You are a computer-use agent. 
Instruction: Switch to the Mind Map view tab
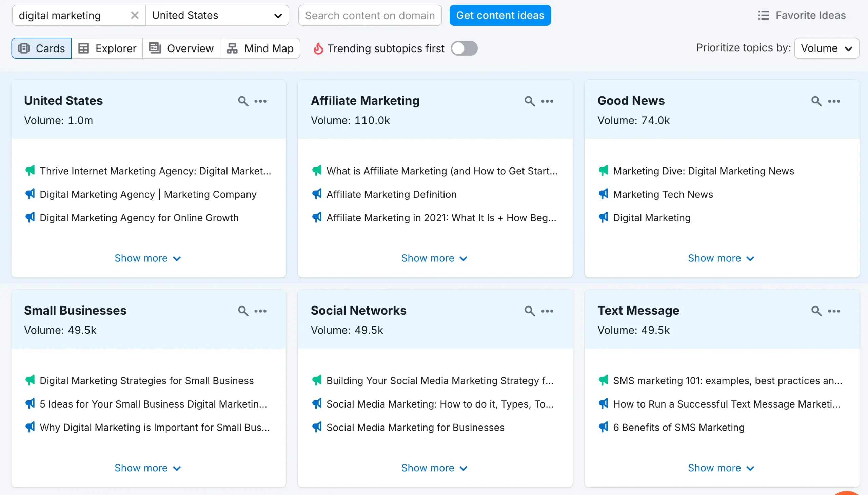click(260, 48)
